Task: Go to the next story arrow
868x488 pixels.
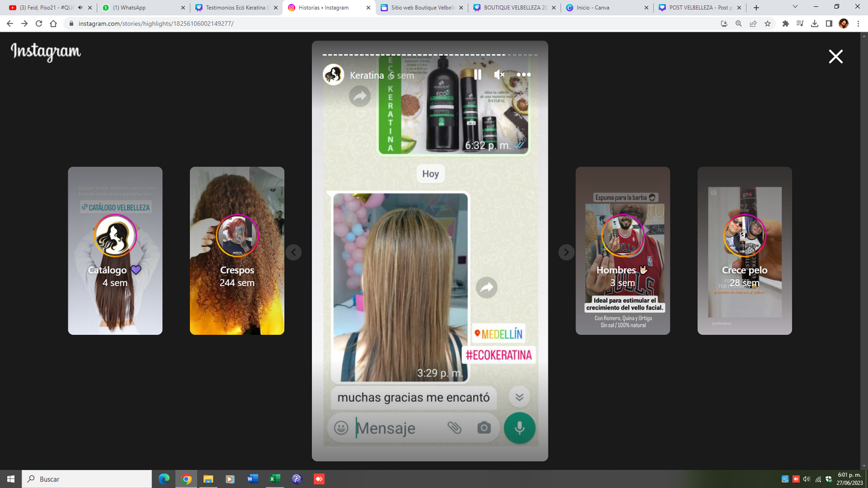Action: point(566,252)
